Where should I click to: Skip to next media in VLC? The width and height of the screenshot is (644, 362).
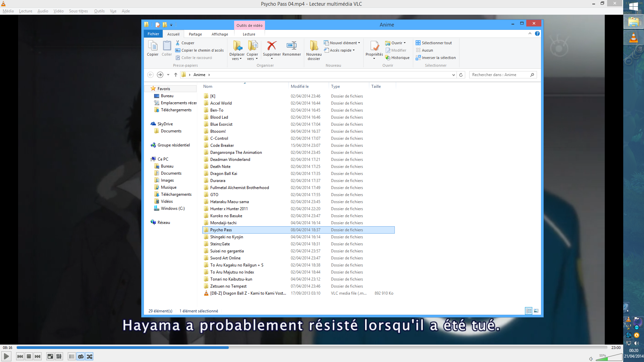pyautogui.click(x=38, y=356)
